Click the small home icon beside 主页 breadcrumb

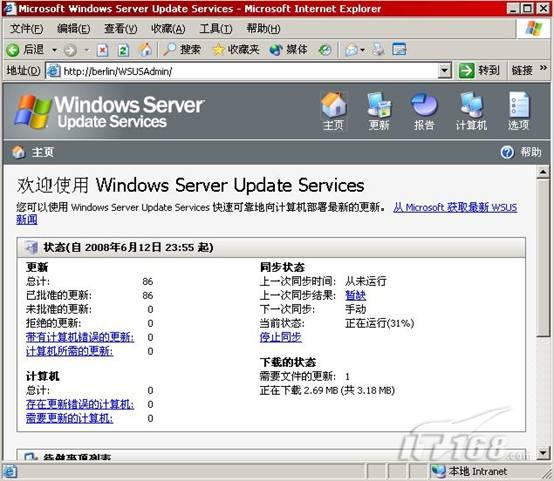(18, 152)
